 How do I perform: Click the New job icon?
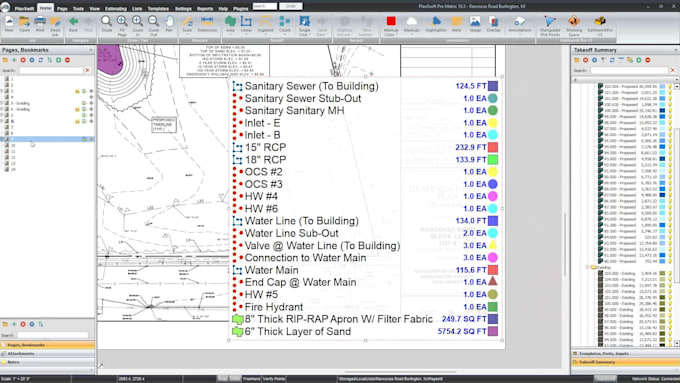(9, 24)
